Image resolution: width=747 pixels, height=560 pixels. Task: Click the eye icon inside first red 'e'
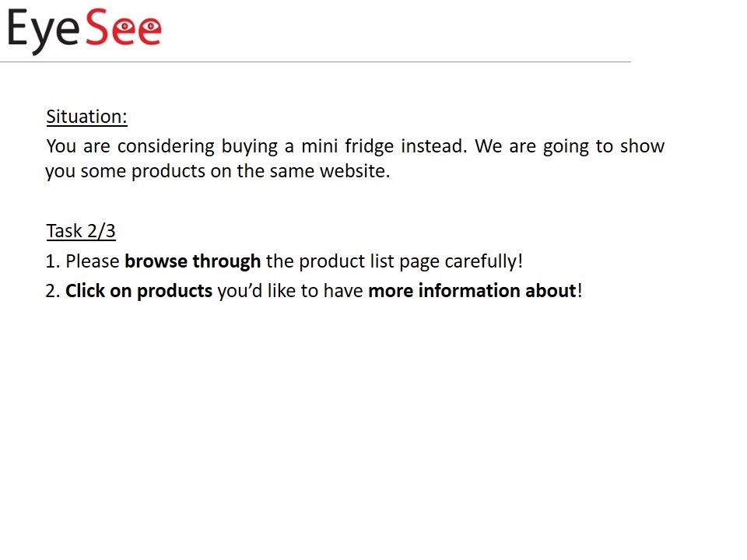pyautogui.click(x=125, y=26)
